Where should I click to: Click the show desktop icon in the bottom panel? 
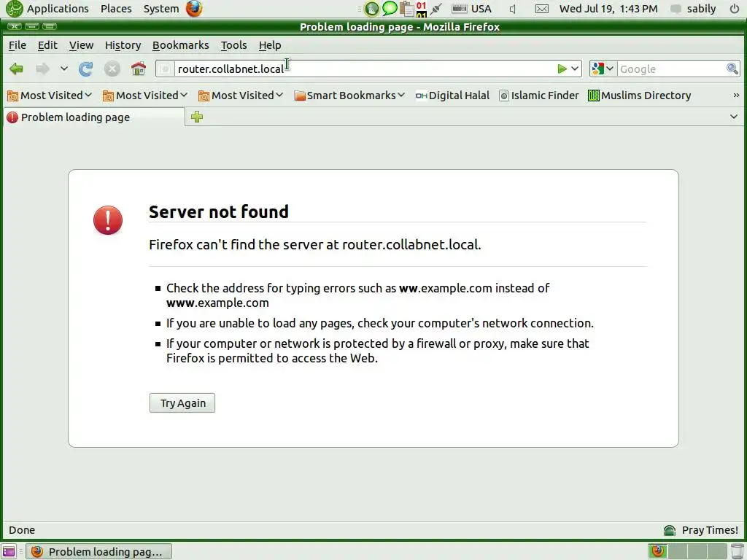coord(9,551)
